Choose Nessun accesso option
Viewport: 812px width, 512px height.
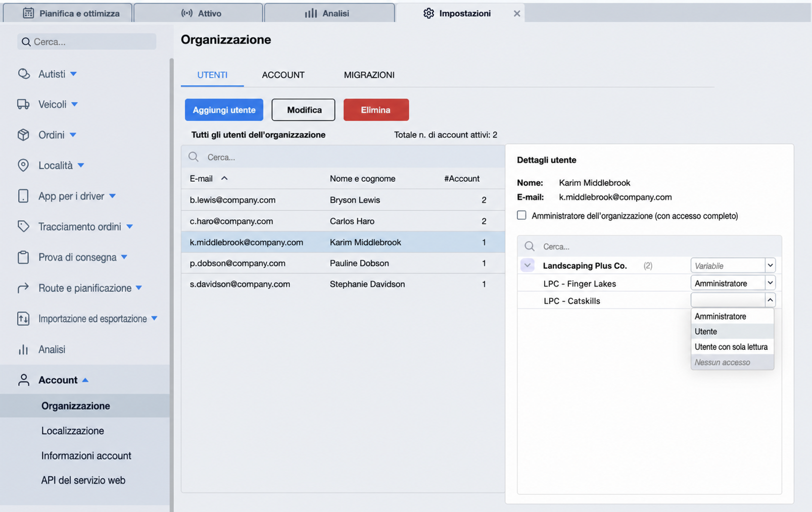pos(732,362)
